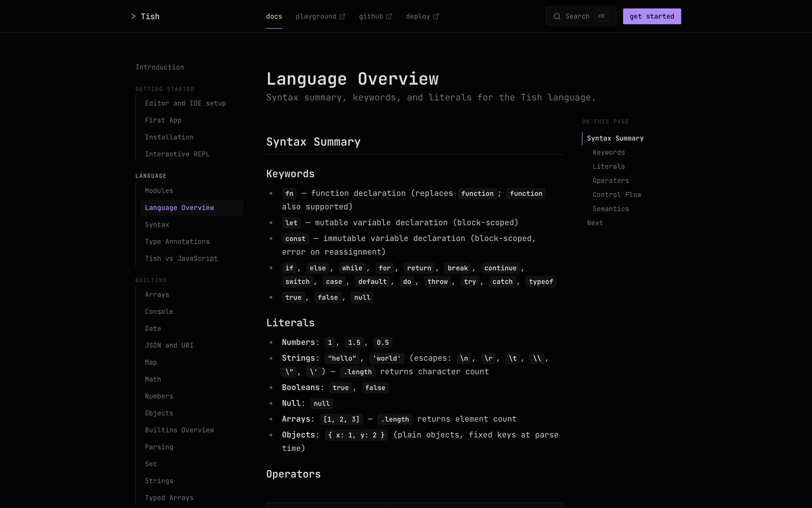Open Date builtins page
The width and height of the screenshot is (812, 508).
coord(153,329)
